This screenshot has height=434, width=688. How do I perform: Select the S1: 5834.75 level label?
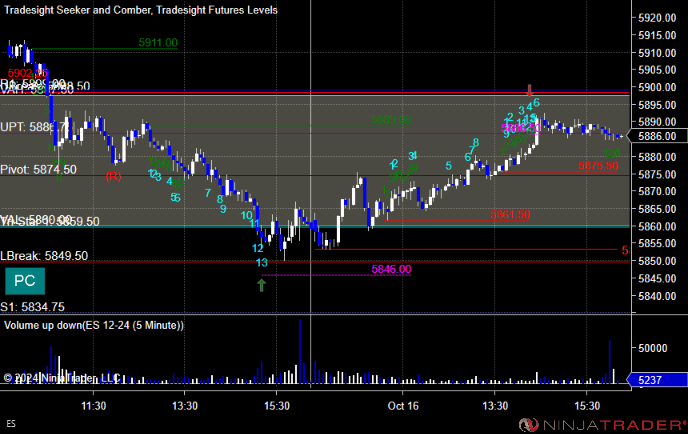(32, 307)
